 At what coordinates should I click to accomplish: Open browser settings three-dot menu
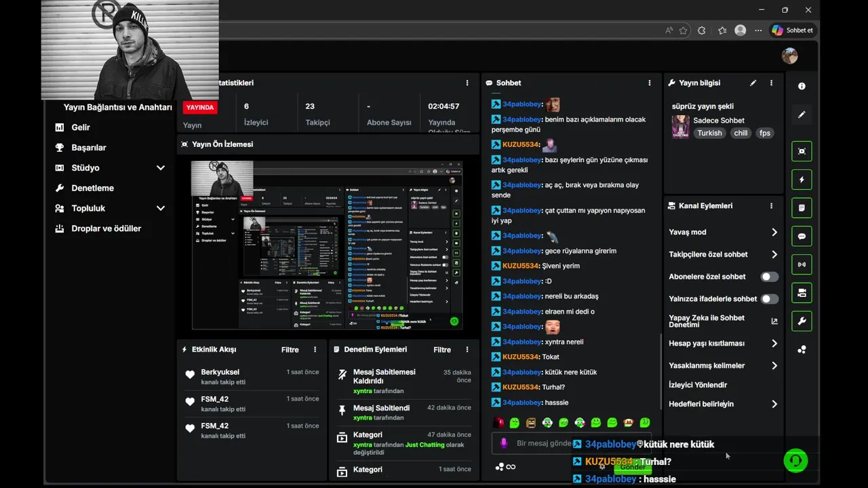coord(758,30)
